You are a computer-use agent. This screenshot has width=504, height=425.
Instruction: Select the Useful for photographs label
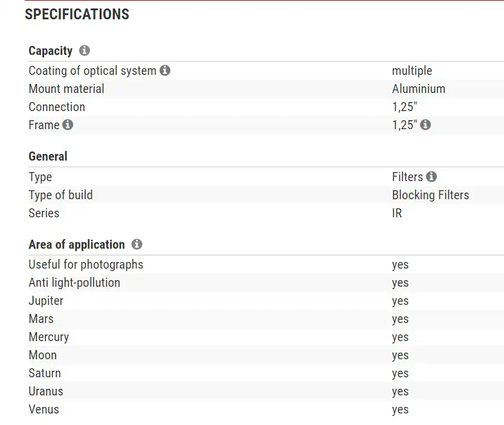86,264
